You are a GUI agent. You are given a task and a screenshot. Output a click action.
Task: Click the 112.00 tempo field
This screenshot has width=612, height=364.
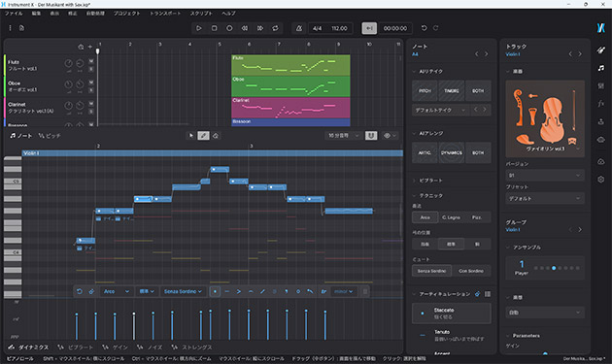tap(339, 28)
